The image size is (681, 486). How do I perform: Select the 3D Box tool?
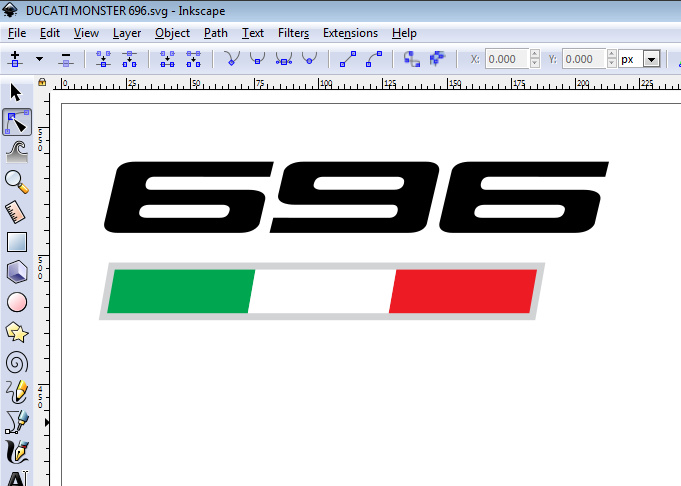[17, 272]
